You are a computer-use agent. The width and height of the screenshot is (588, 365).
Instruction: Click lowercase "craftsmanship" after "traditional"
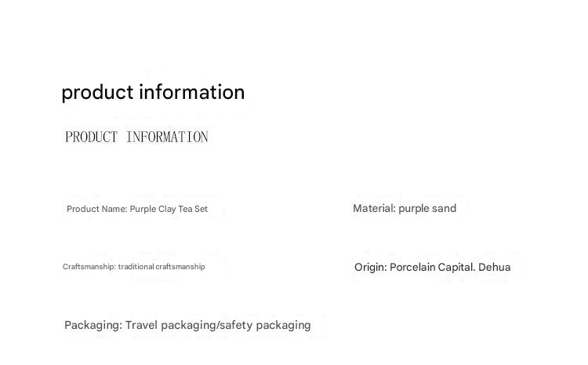pyautogui.click(x=180, y=267)
